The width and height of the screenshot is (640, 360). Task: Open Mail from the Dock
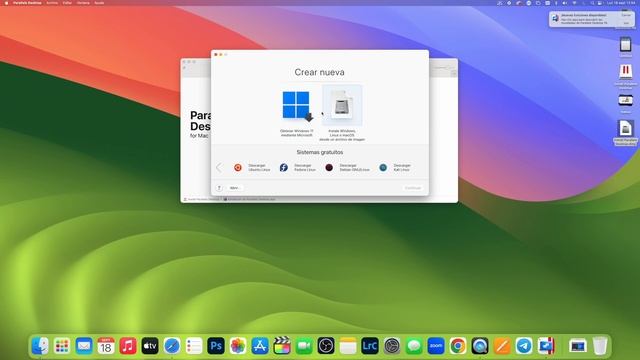point(84,346)
